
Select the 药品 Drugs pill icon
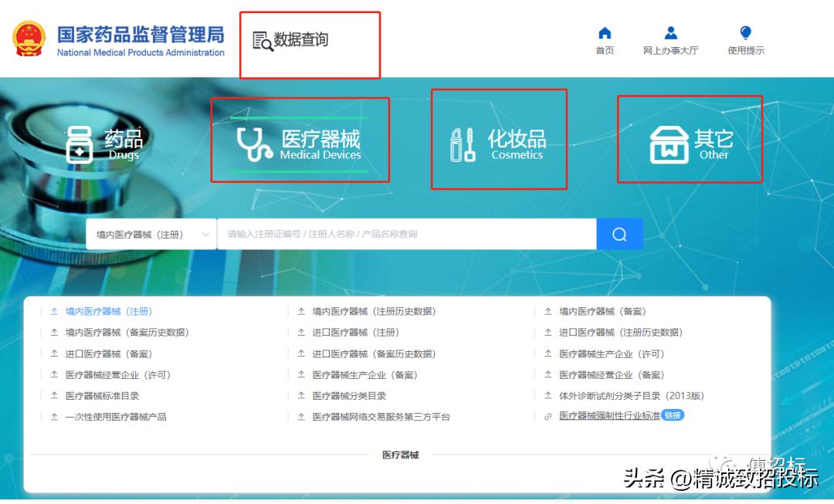click(78, 143)
